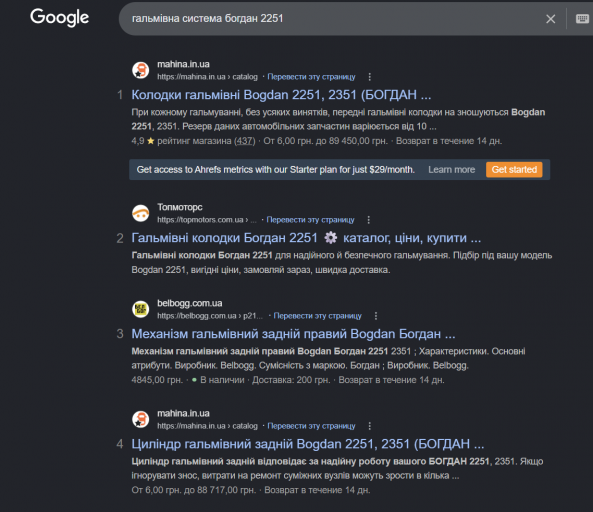Open three-dot menu for fourth result
Screen dimensions: 593x512
369,426
